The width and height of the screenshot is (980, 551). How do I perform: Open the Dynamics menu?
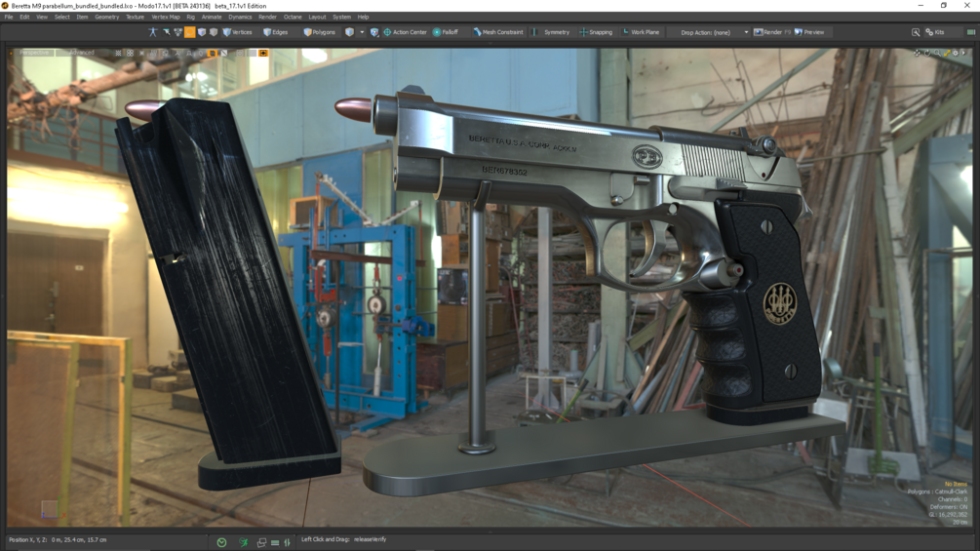(x=240, y=17)
